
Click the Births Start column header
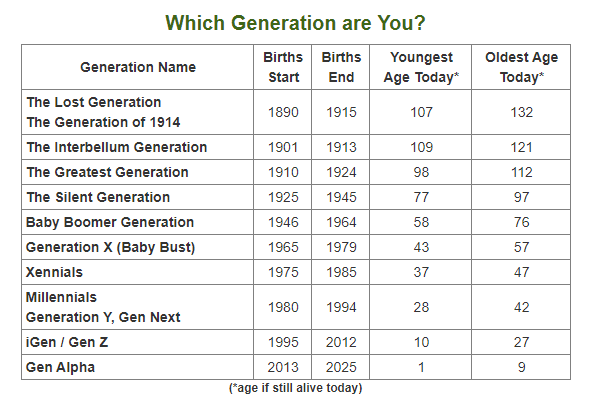tap(282, 67)
